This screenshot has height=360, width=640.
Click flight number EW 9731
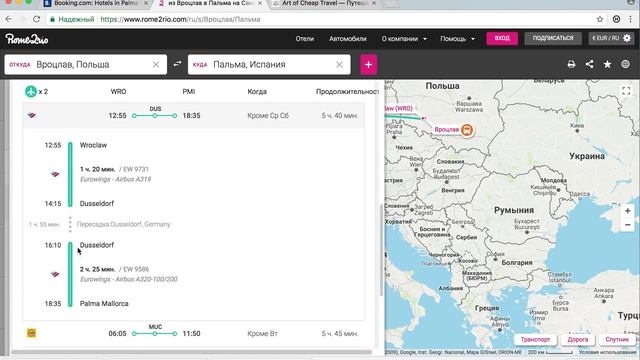coord(136,169)
